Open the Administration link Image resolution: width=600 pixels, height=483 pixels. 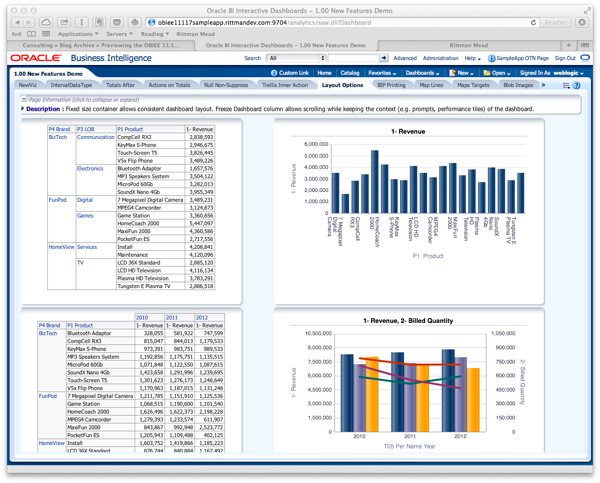(440, 58)
